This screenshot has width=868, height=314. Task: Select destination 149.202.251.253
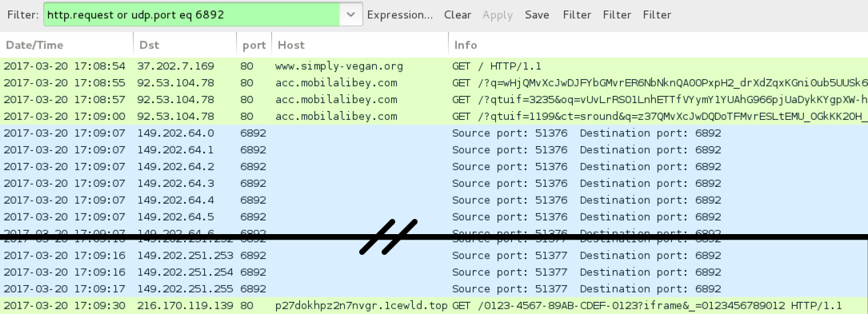coord(185,256)
